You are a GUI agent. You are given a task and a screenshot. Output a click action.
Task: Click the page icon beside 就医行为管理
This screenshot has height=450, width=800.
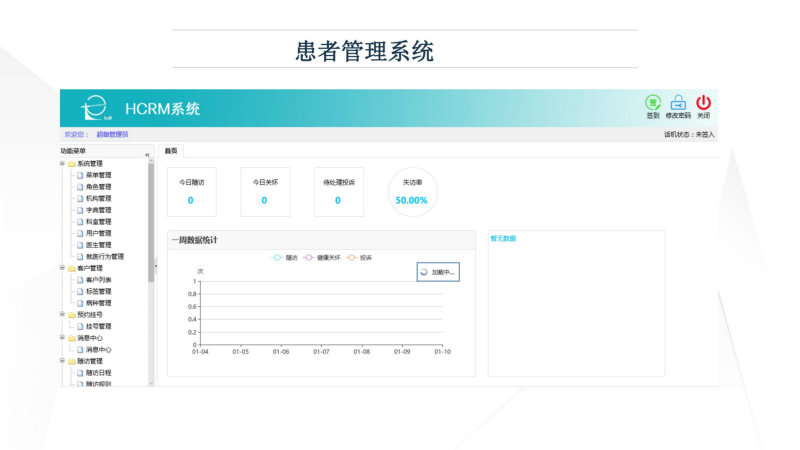point(80,257)
